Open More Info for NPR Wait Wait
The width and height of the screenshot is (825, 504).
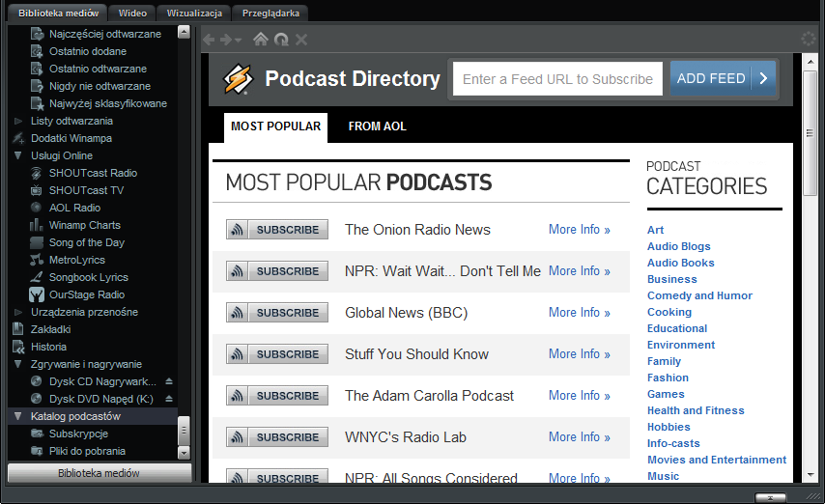[580, 271]
